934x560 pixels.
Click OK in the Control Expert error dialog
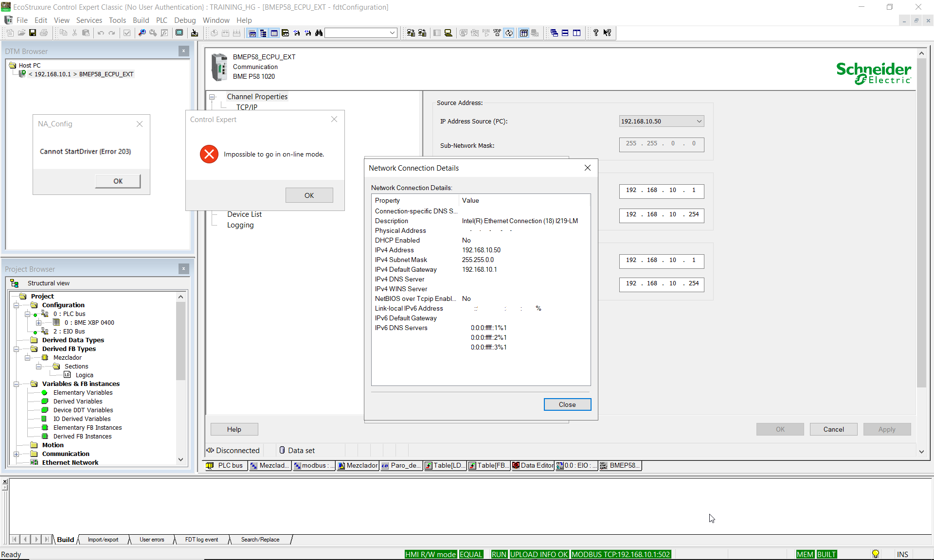[x=309, y=195]
